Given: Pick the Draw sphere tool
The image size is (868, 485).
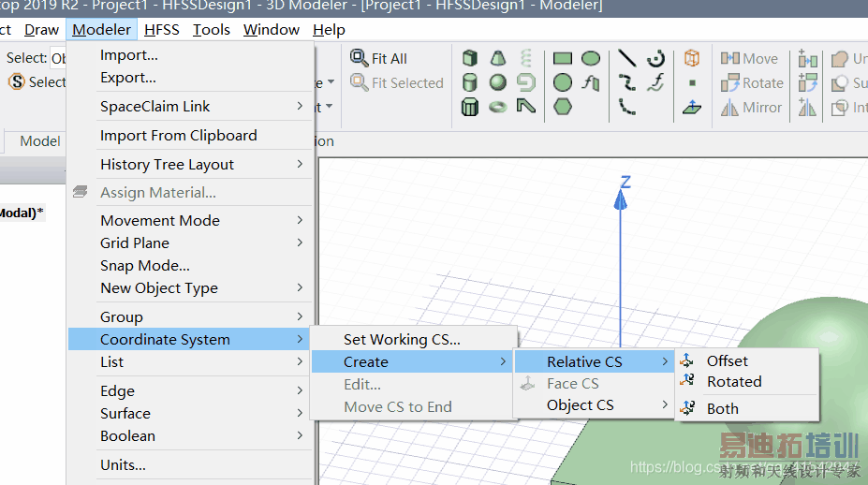Looking at the screenshot, I should pyautogui.click(x=498, y=83).
